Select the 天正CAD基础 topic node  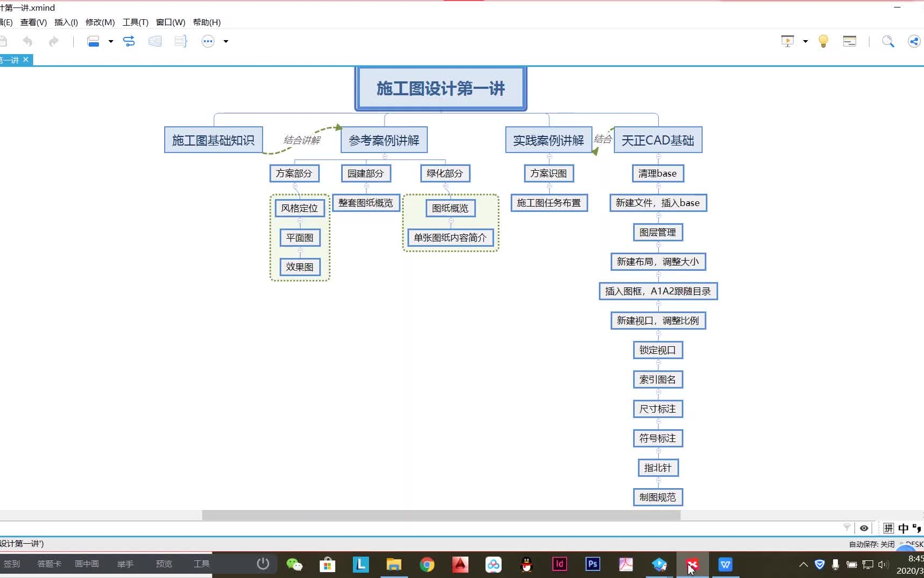point(658,140)
